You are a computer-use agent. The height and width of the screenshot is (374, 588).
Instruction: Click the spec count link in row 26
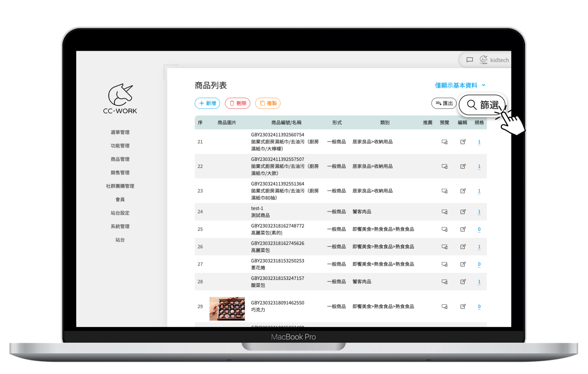(479, 247)
